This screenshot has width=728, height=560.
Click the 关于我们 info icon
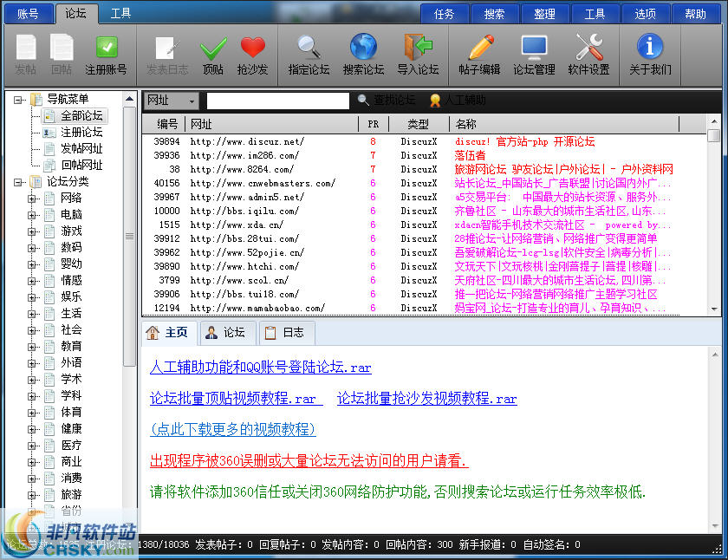point(650,55)
